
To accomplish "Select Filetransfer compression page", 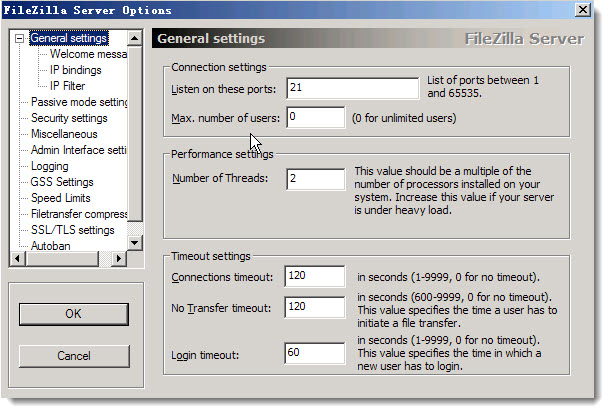I will [79, 214].
